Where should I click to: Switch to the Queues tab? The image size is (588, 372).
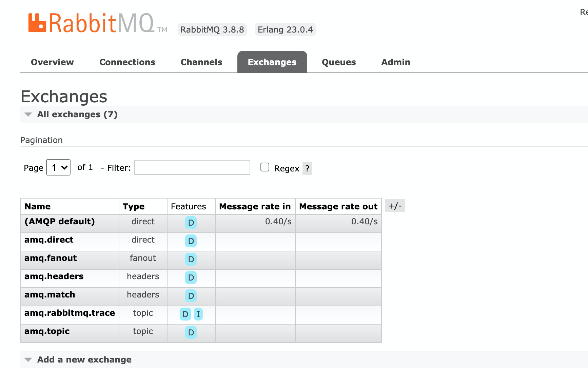(338, 62)
